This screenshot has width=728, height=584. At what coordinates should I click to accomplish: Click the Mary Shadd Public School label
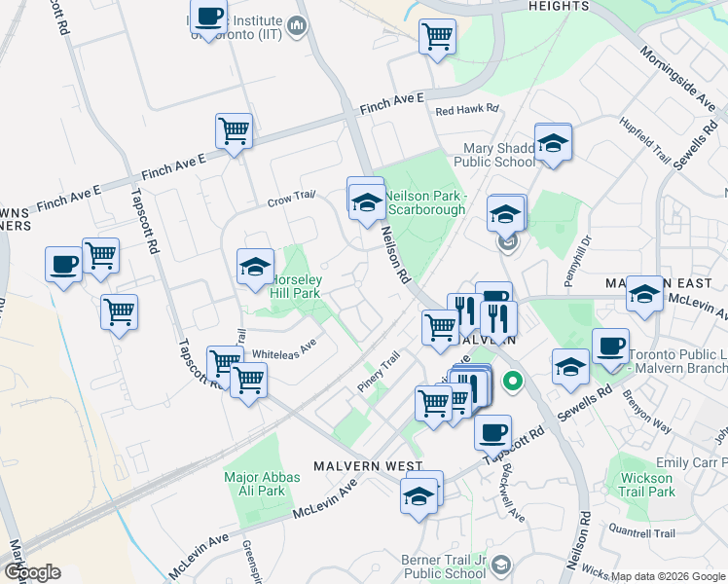pos(494,155)
